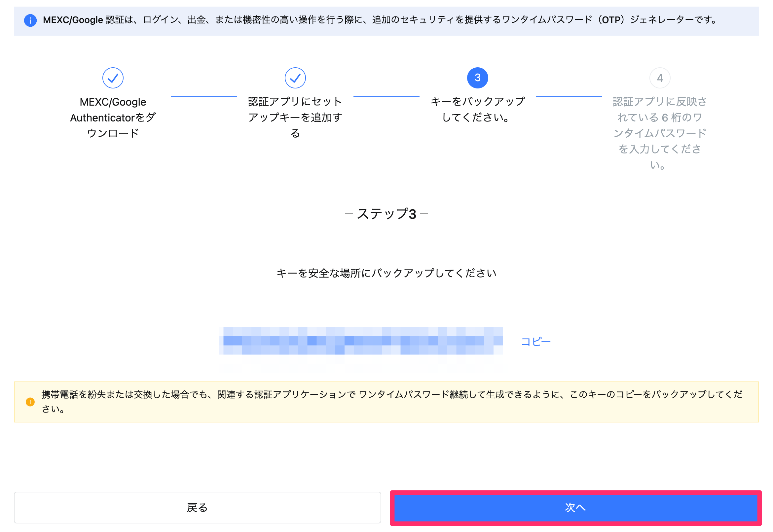The width and height of the screenshot is (773, 532).
Task: Click the checkmark icon on step 1
Action: point(113,78)
